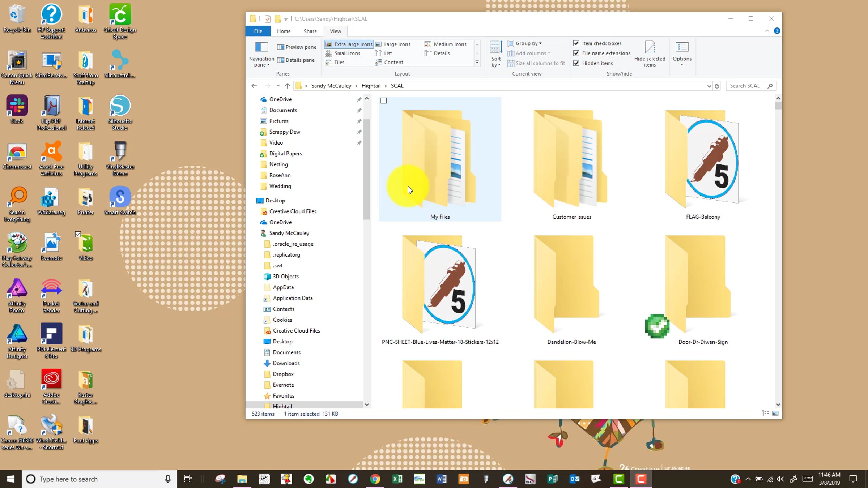868x488 pixels.
Task: Switch layout to Large icons
Action: click(x=393, y=44)
